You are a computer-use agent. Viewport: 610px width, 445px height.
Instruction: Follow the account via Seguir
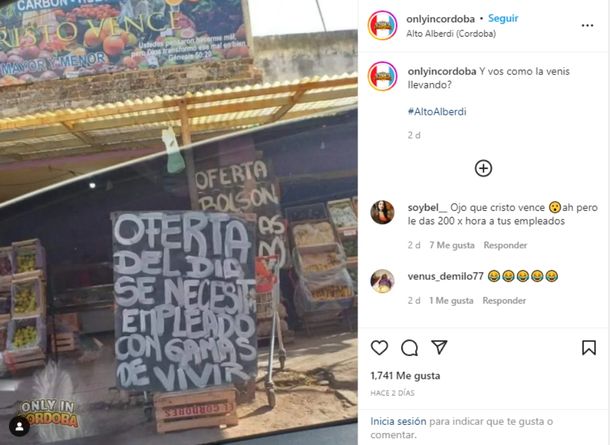point(503,18)
